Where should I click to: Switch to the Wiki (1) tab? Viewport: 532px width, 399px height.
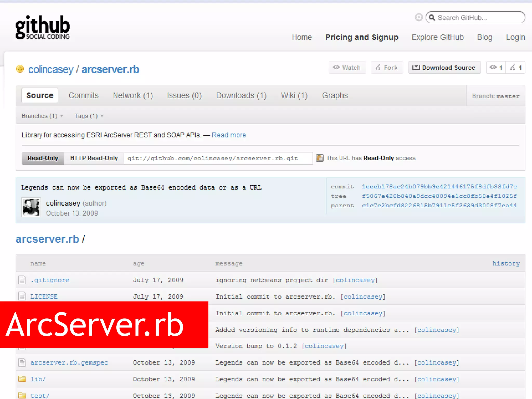point(294,95)
